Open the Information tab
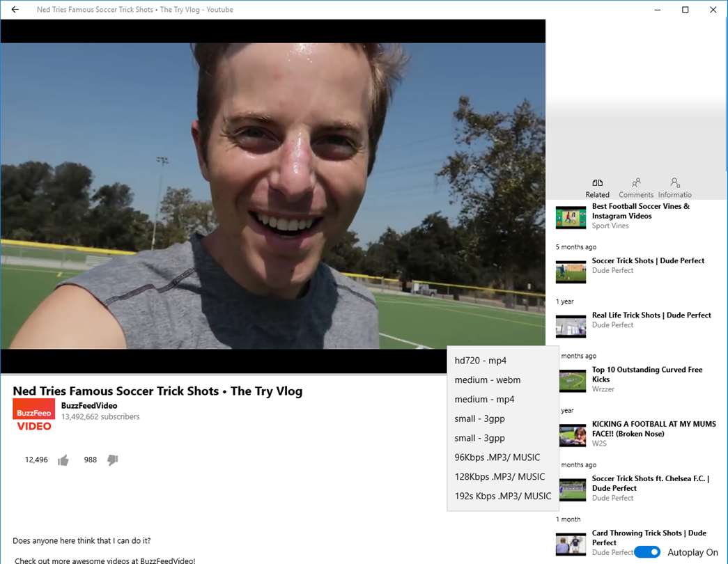The width and height of the screenshot is (728, 564). [674, 188]
